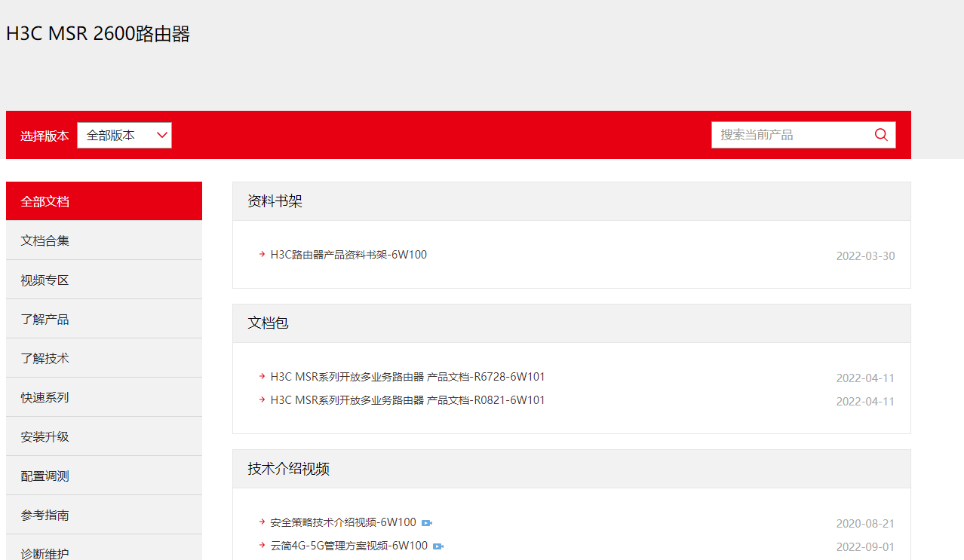Open the 全部版本 version dropdown
This screenshot has width=964, height=560.
(124, 136)
